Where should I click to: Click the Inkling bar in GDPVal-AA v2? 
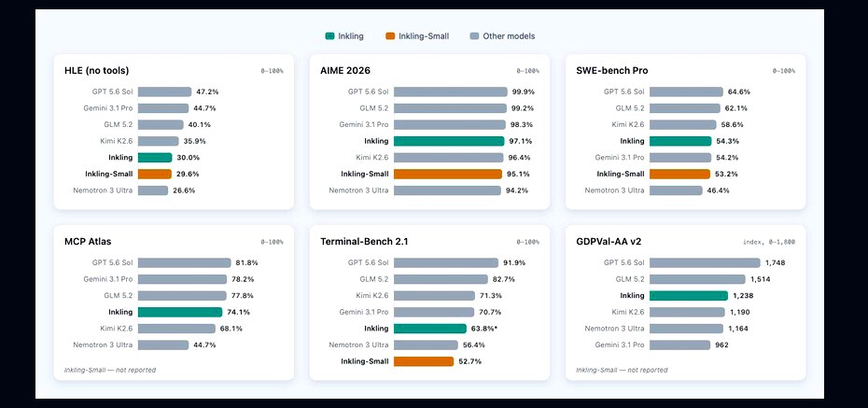point(689,296)
